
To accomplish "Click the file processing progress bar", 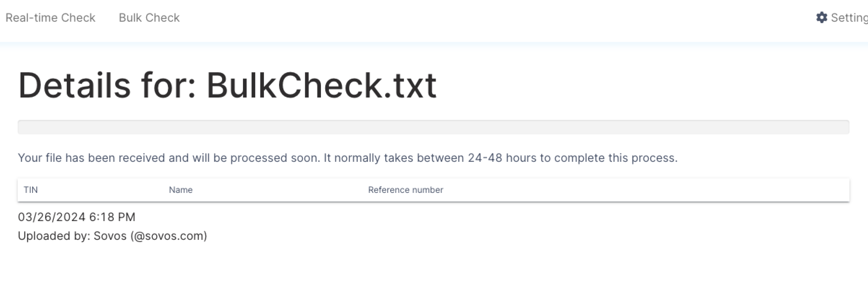I will tap(433, 127).
